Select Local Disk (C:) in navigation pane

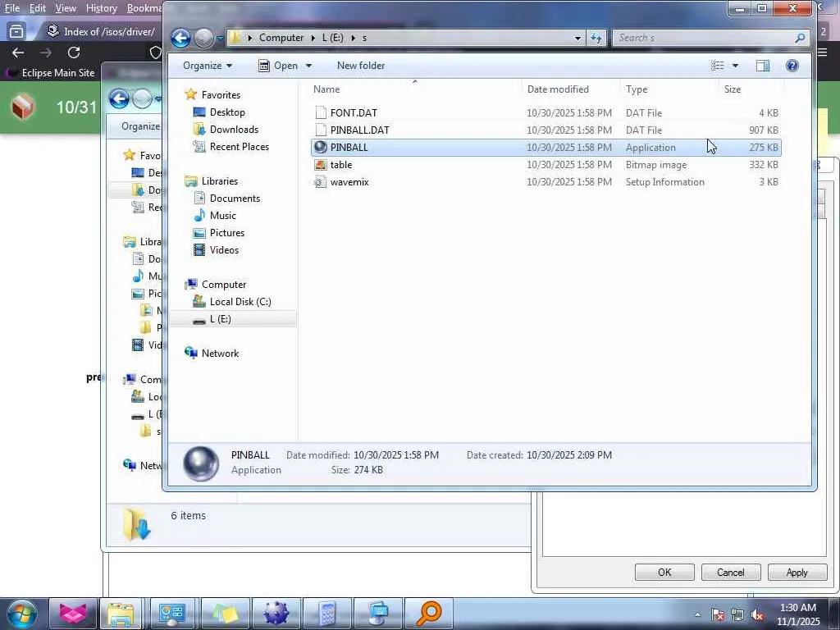(240, 302)
